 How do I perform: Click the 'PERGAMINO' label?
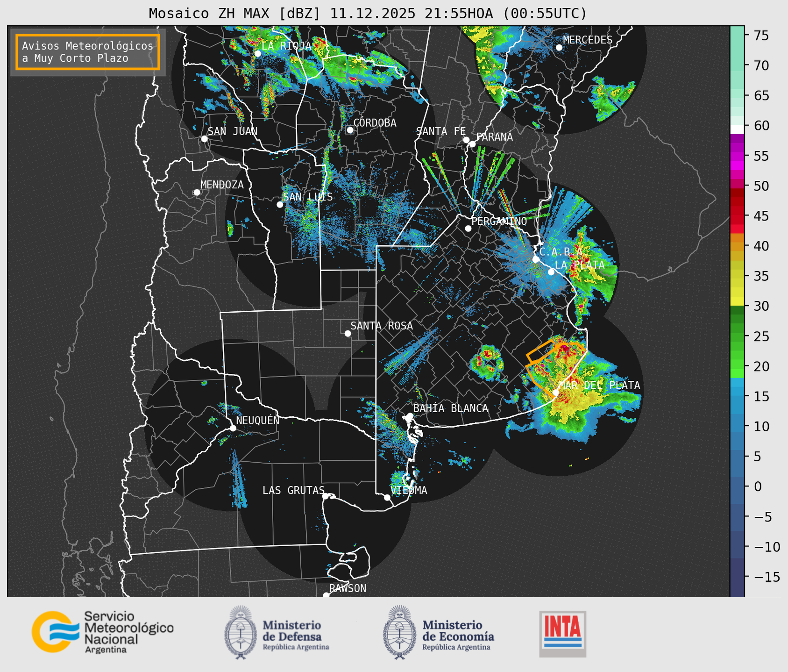[x=499, y=221]
